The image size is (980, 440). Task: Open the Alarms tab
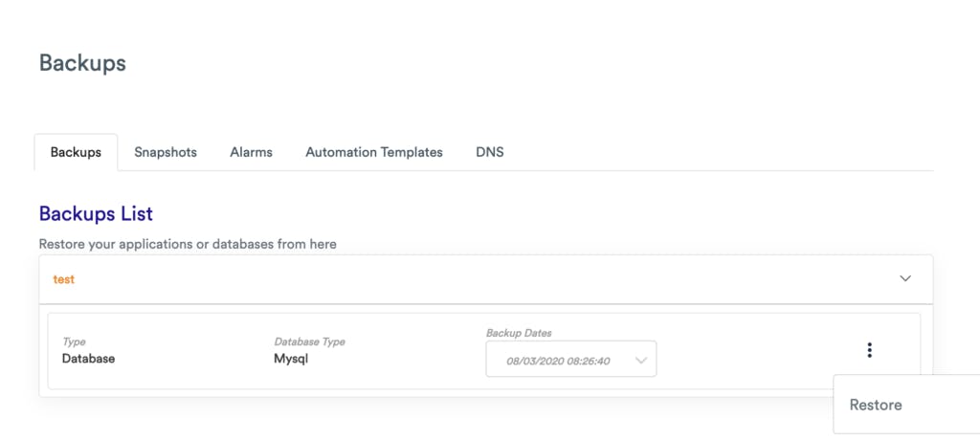click(x=251, y=152)
